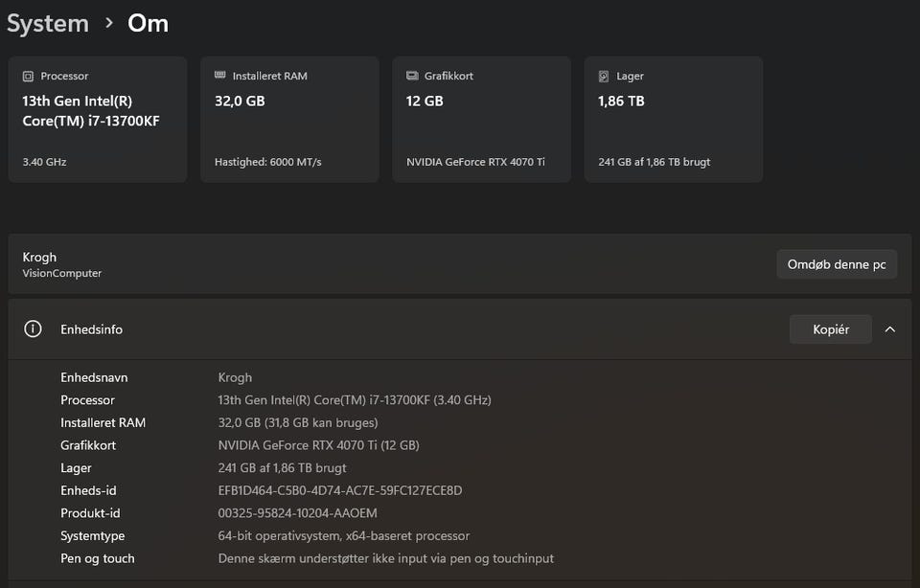Click the breadcrumb separator chevron
920x588 pixels.
(109, 23)
